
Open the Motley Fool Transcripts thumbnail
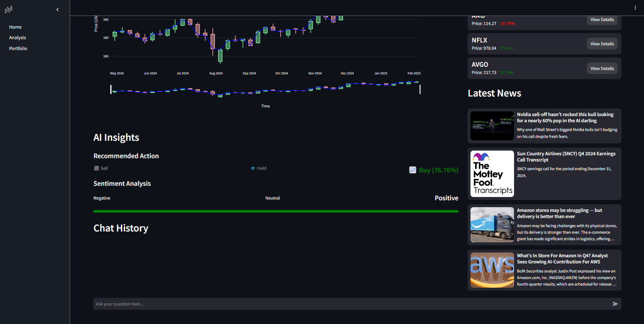(x=492, y=174)
